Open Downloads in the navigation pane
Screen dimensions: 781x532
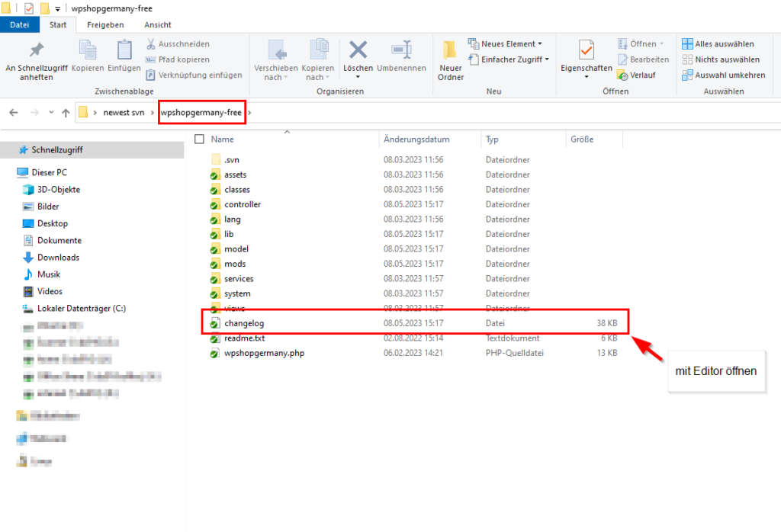coord(58,258)
